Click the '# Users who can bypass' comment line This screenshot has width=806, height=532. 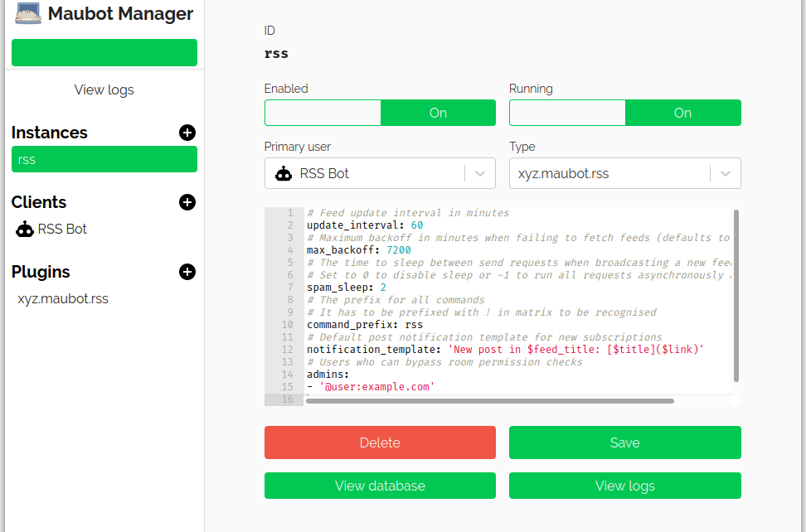[444, 363]
